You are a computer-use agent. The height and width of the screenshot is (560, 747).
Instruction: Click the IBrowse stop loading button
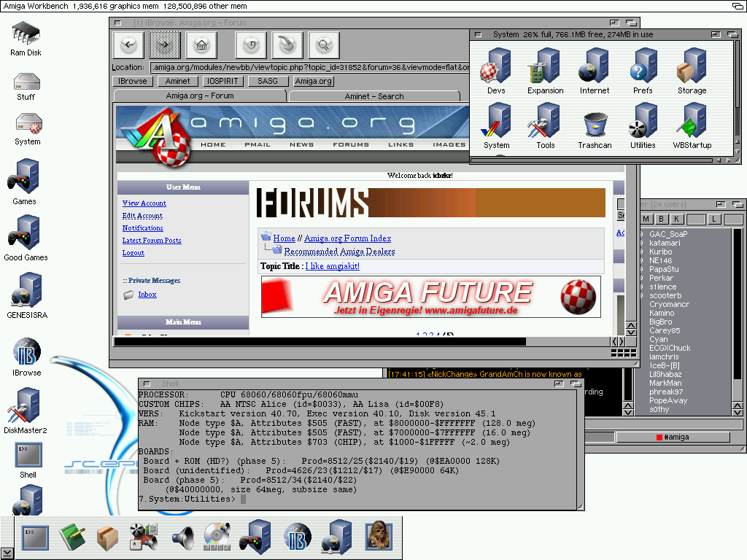tap(287, 45)
